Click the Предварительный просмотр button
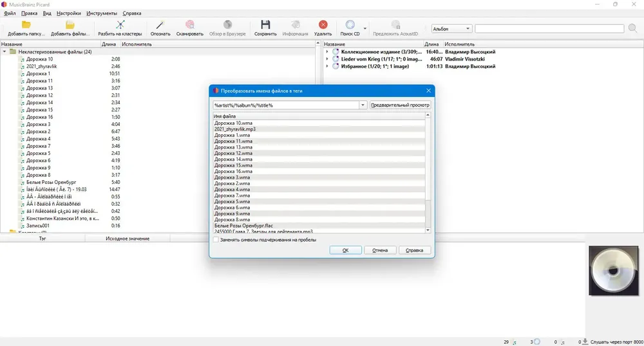 [x=400, y=105]
